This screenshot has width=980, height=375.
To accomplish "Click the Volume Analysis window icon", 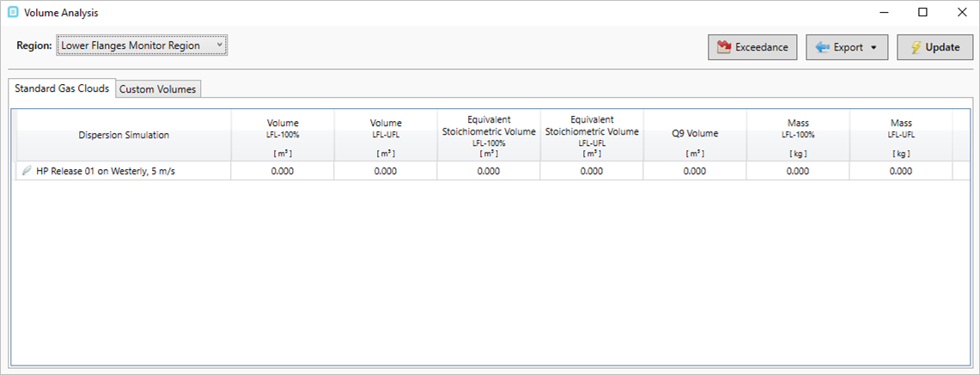I will coord(13,12).
